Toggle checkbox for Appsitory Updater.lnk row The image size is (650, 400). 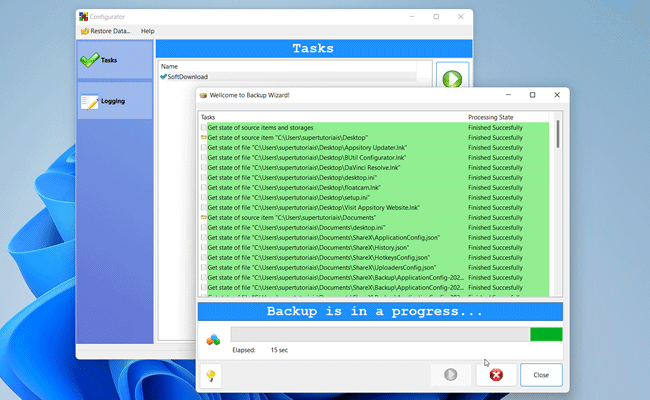[x=204, y=148]
